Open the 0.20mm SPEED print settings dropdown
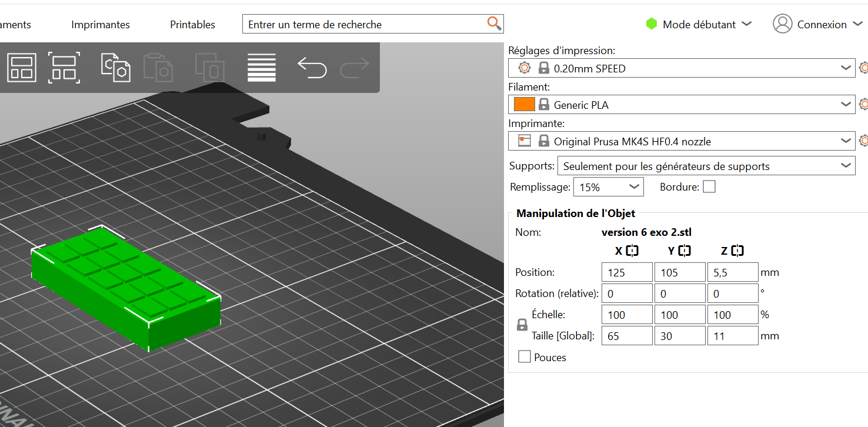Screen dimensions: 868x427 tap(681, 68)
